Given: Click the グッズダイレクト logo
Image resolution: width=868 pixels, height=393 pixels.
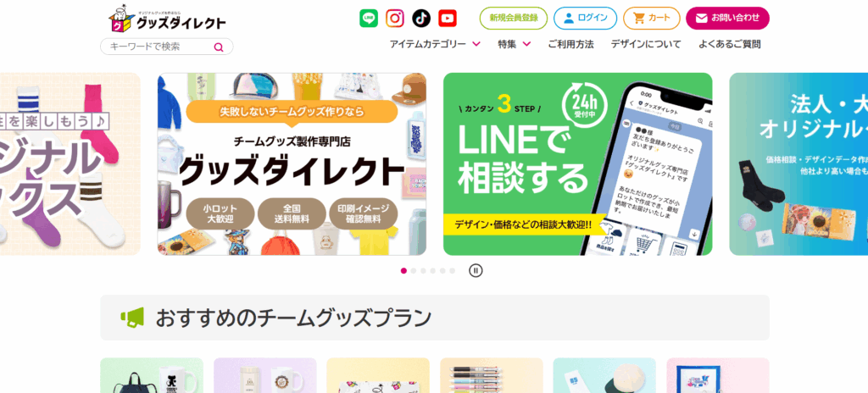Looking at the screenshot, I should point(167,19).
